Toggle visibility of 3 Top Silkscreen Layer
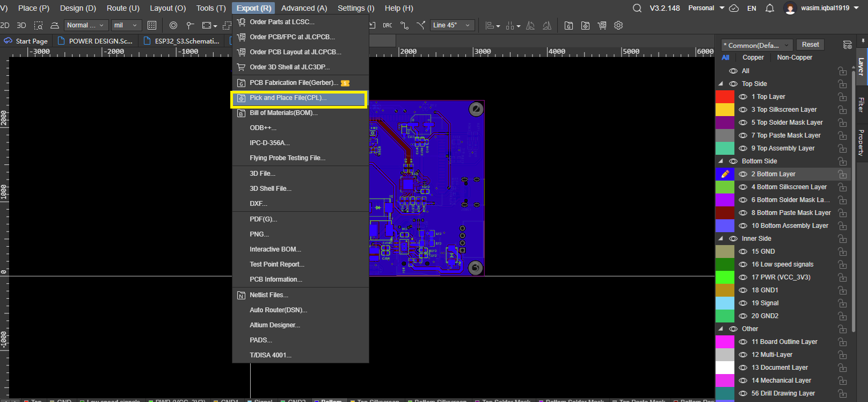 click(743, 110)
